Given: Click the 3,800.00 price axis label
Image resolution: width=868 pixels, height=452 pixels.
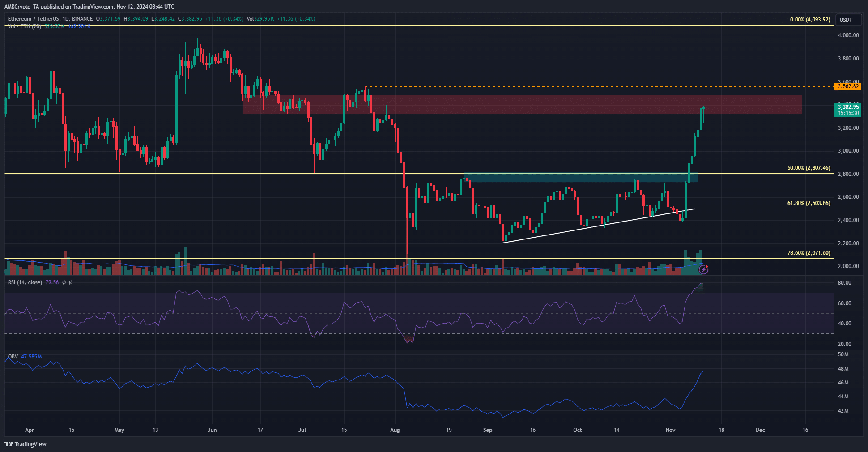Looking at the screenshot, I should click(848, 59).
